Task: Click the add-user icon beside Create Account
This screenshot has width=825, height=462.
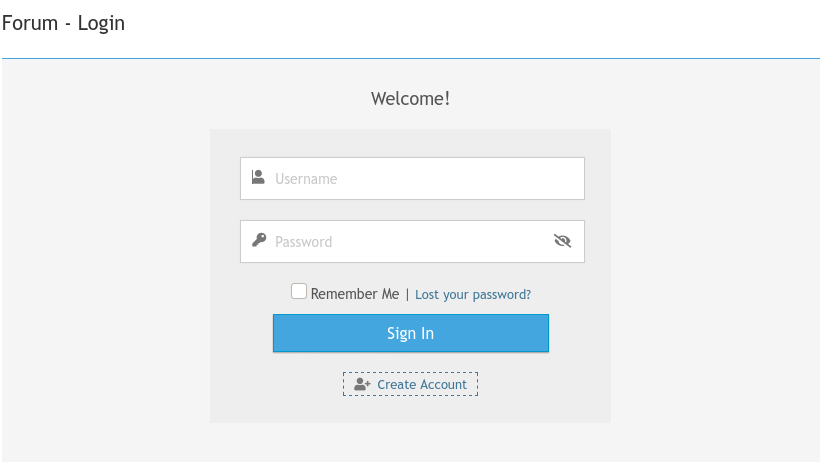Action: 362,384
